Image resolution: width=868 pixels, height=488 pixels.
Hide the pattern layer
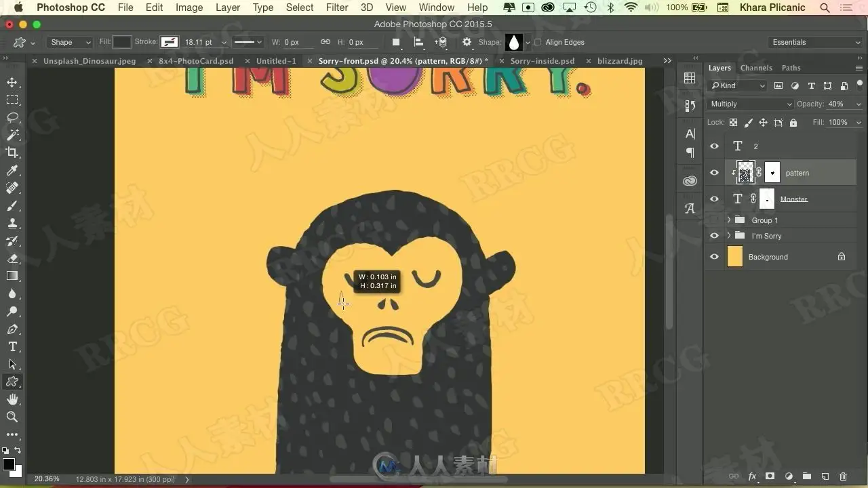(714, 173)
